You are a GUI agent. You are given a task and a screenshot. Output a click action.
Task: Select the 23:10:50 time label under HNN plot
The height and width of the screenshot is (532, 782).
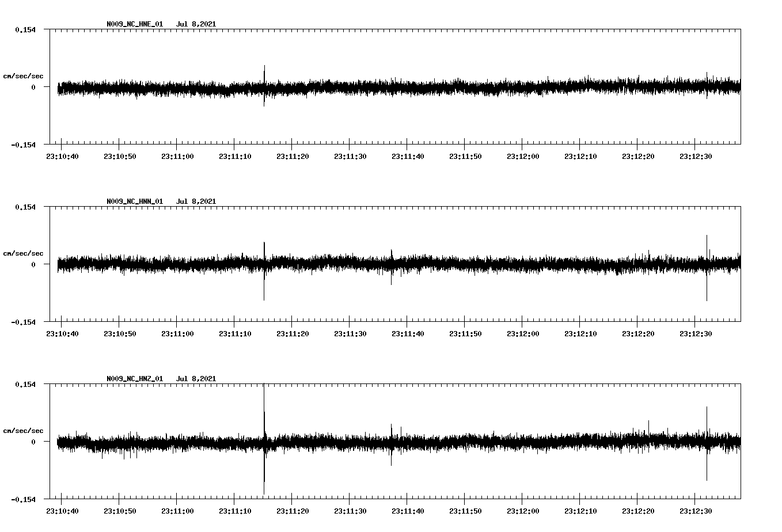pos(119,334)
